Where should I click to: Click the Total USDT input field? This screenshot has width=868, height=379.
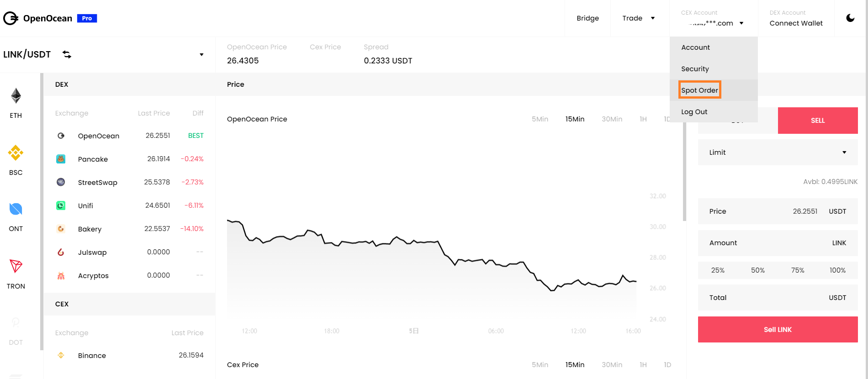[778, 298]
